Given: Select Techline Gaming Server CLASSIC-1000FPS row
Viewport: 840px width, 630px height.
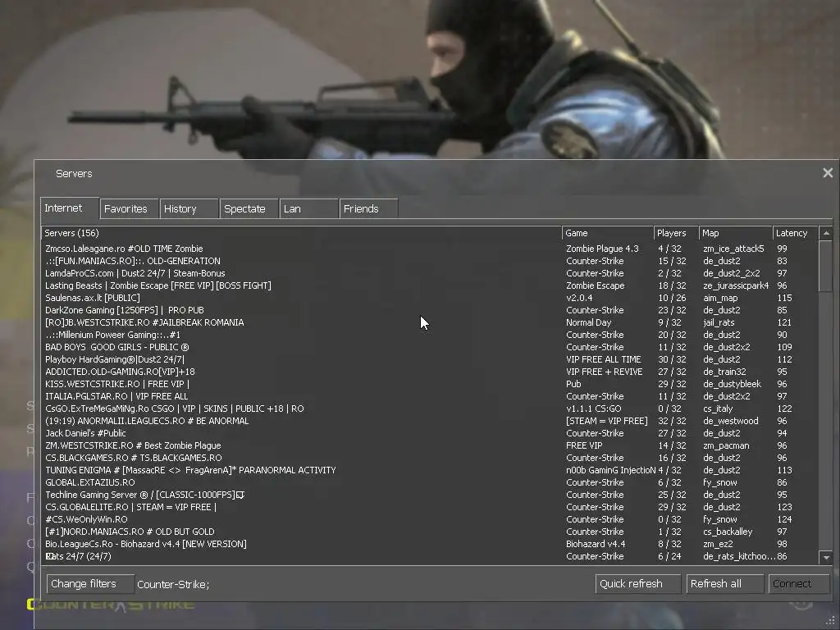Looking at the screenshot, I should [430, 495].
